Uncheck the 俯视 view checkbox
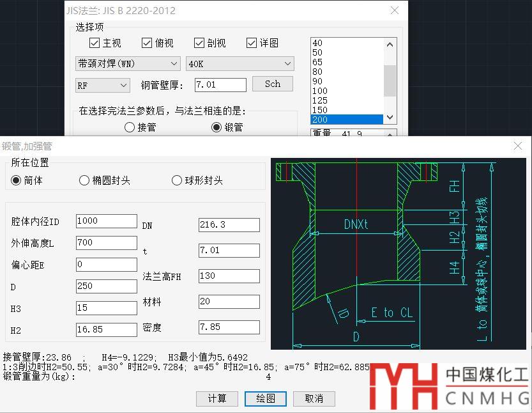Viewport: 532px width, 413px height. pos(148,43)
